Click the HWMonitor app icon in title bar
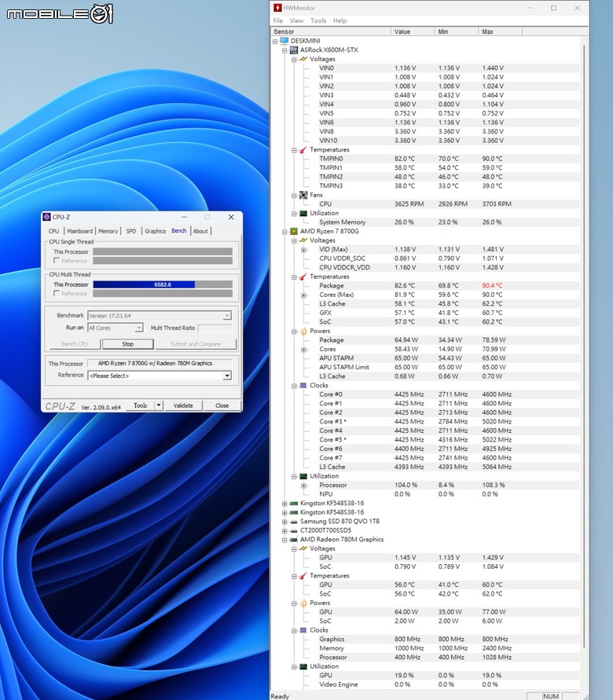The image size is (613, 700). 277,8
